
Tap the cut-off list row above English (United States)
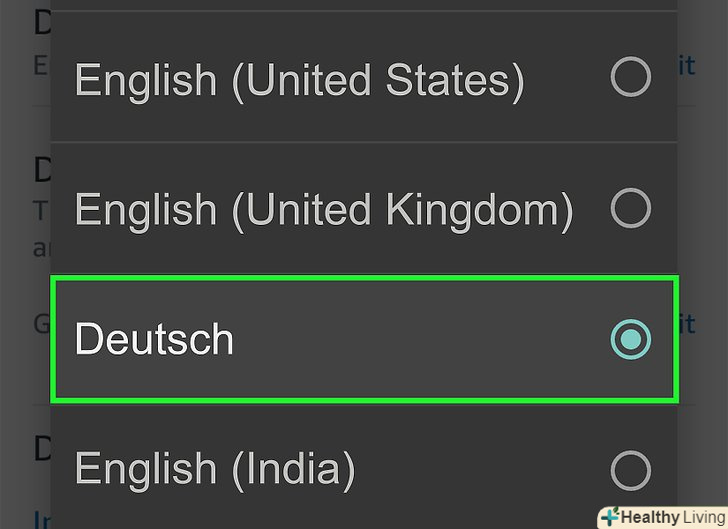363,6
